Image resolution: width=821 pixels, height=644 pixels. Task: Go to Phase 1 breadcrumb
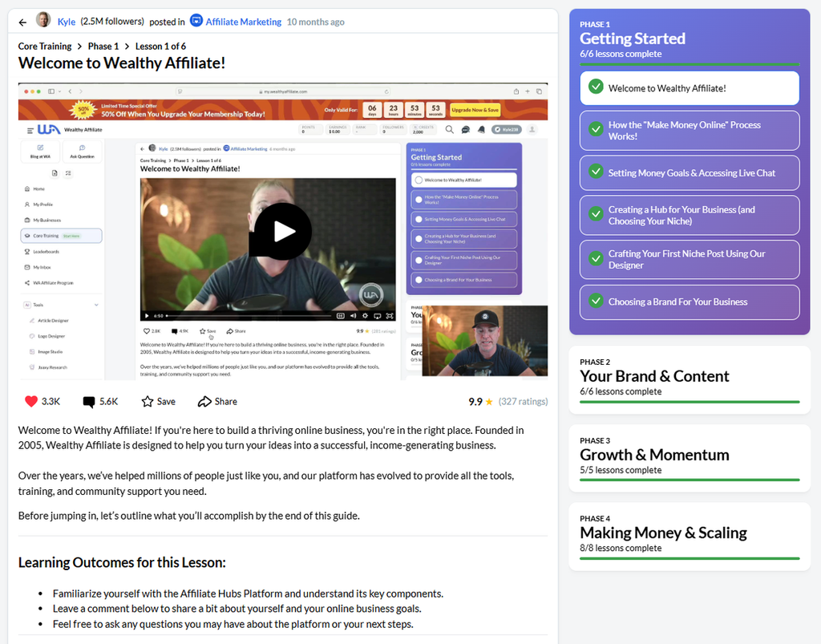[x=103, y=46]
